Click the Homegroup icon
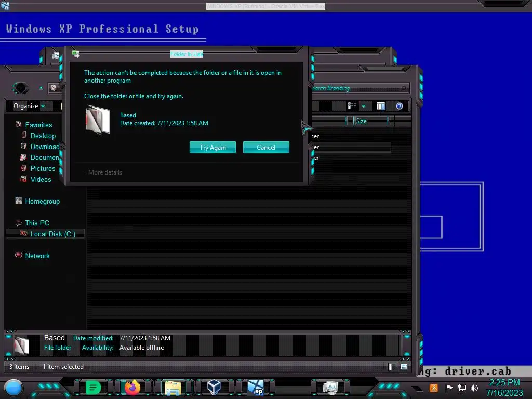 pos(19,201)
